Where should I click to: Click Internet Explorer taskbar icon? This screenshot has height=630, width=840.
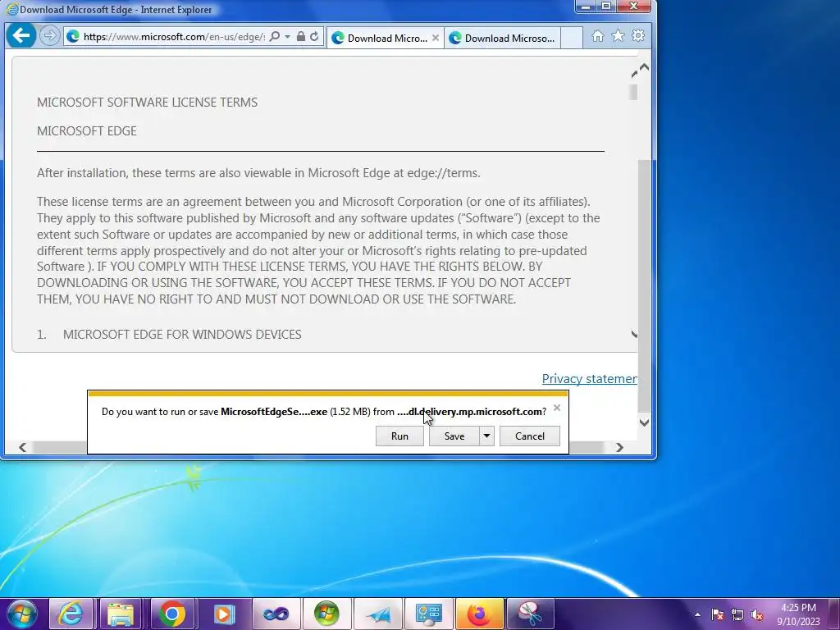click(x=71, y=614)
